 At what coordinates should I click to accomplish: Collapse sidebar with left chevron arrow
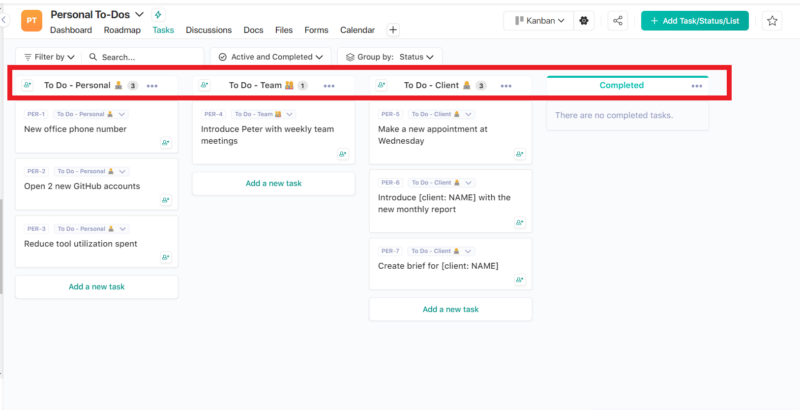click(4, 20)
